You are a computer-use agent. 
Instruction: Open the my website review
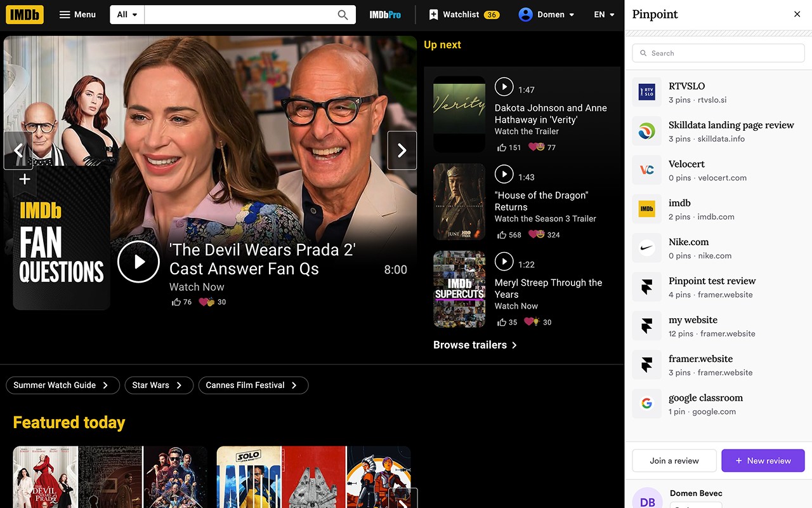(x=718, y=326)
